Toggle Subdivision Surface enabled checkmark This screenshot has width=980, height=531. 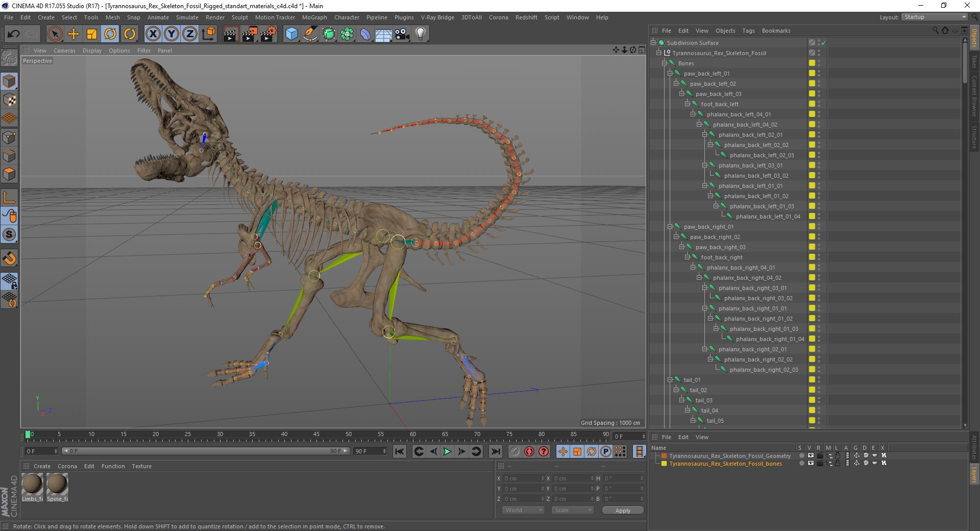coord(824,43)
